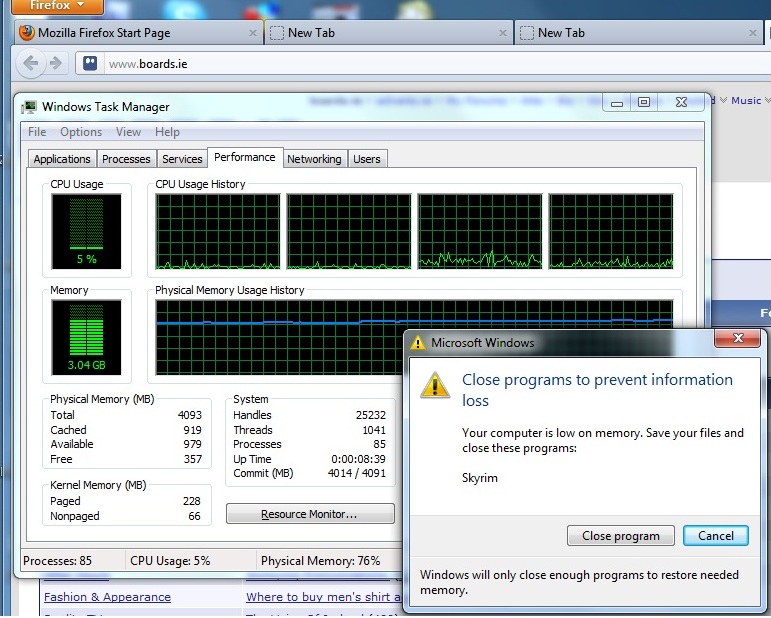Switch to the Services tab

[x=182, y=159]
